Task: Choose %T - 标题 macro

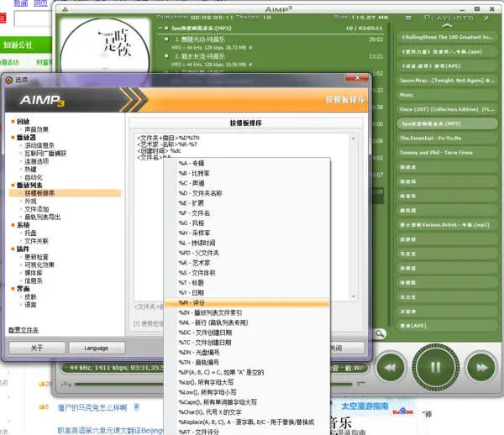Action: [247, 283]
